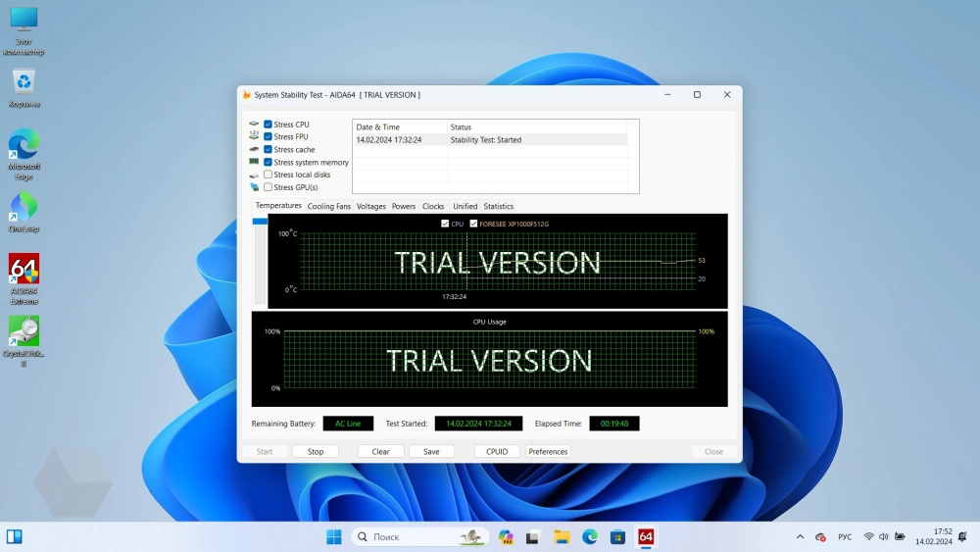Open File Explorer from the taskbar

pos(562,536)
